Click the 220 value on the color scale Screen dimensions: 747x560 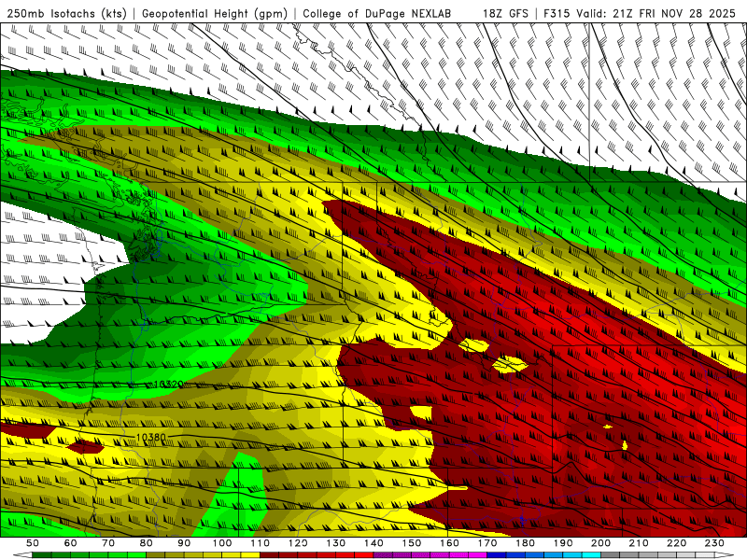click(676, 543)
